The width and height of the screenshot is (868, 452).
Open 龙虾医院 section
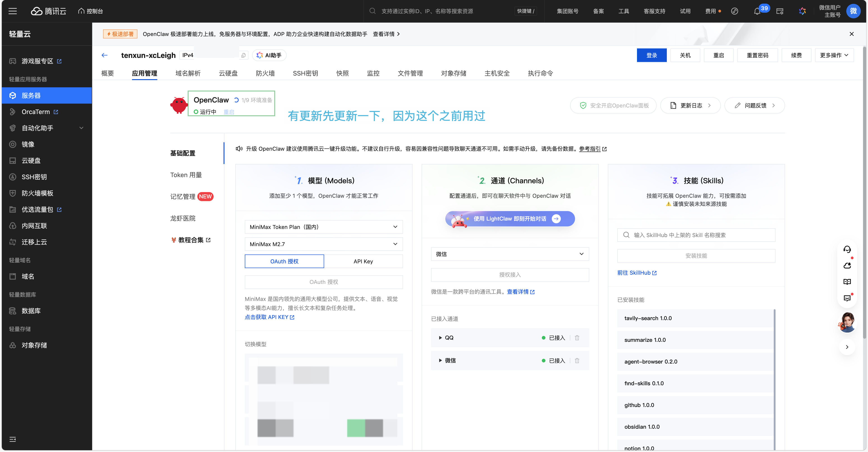183,218
